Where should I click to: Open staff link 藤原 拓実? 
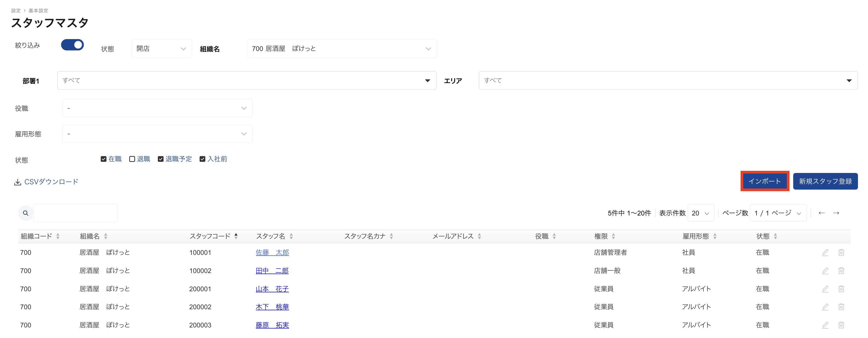272,325
